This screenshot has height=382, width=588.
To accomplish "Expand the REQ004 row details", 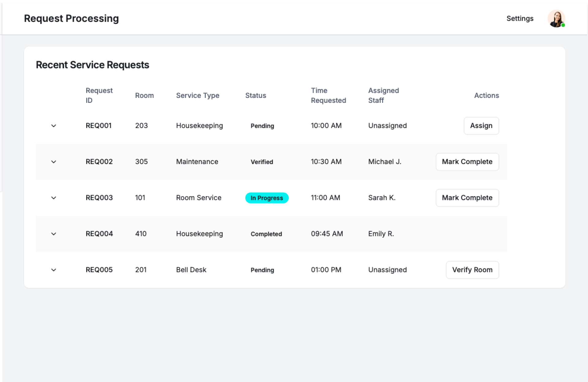I will (x=54, y=234).
